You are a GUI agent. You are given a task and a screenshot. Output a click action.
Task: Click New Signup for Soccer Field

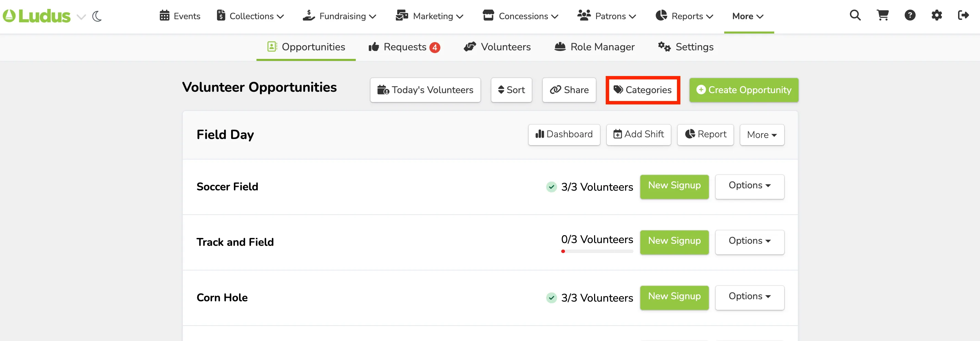(x=675, y=187)
